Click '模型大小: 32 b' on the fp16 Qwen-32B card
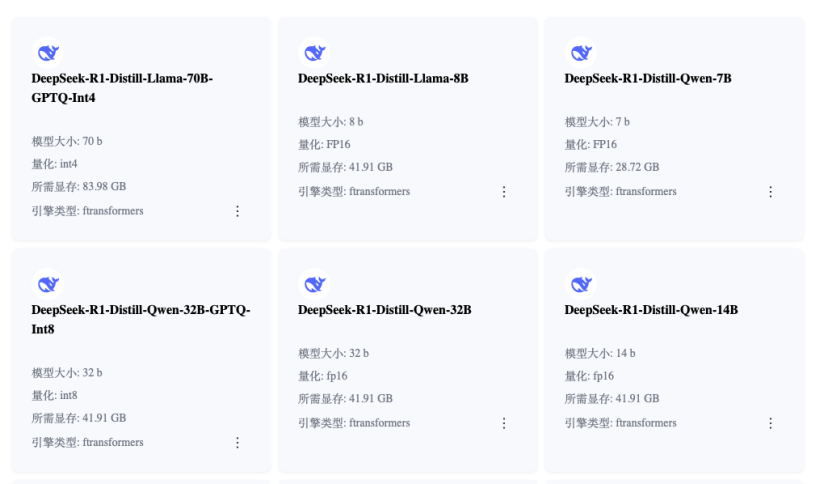This screenshot has height=484, width=828. (333, 353)
